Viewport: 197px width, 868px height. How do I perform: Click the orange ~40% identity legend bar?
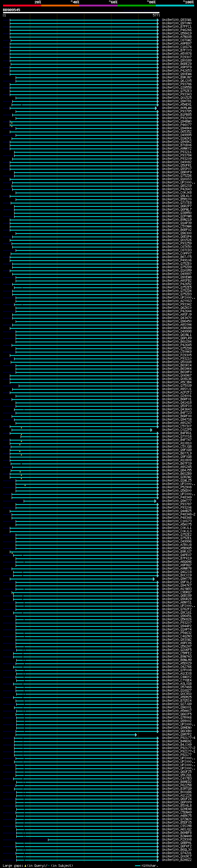pos(60,6)
